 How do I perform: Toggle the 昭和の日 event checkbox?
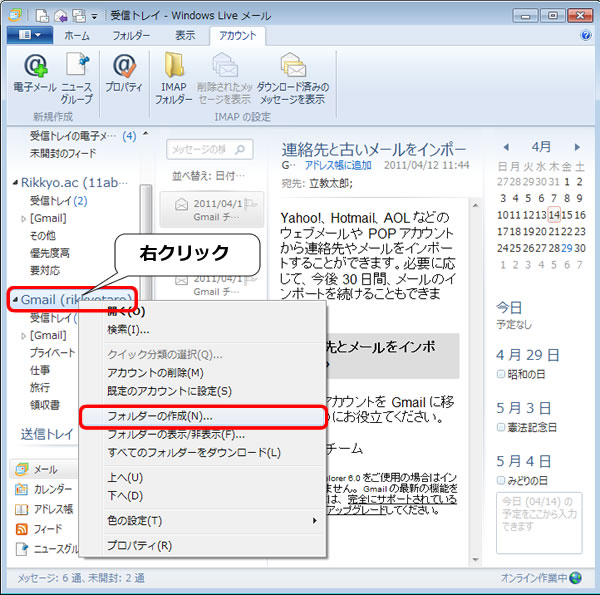pyautogui.click(x=501, y=374)
